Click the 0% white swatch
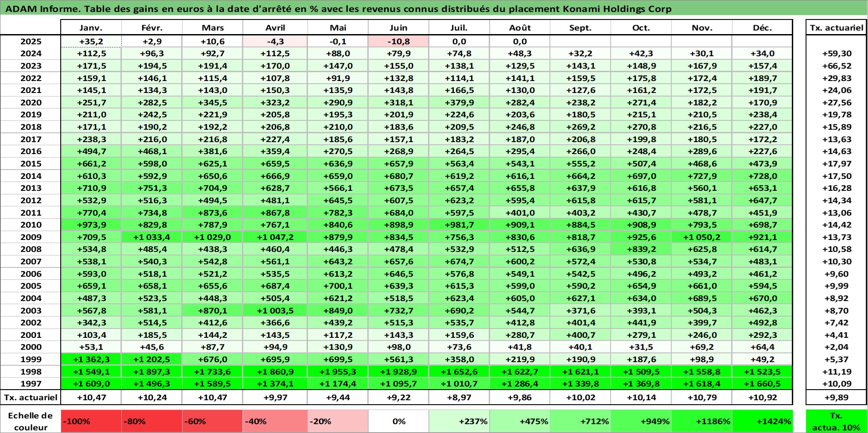This screenshot has width=868, height=433. pyautogui.click(x=398, y=421)
